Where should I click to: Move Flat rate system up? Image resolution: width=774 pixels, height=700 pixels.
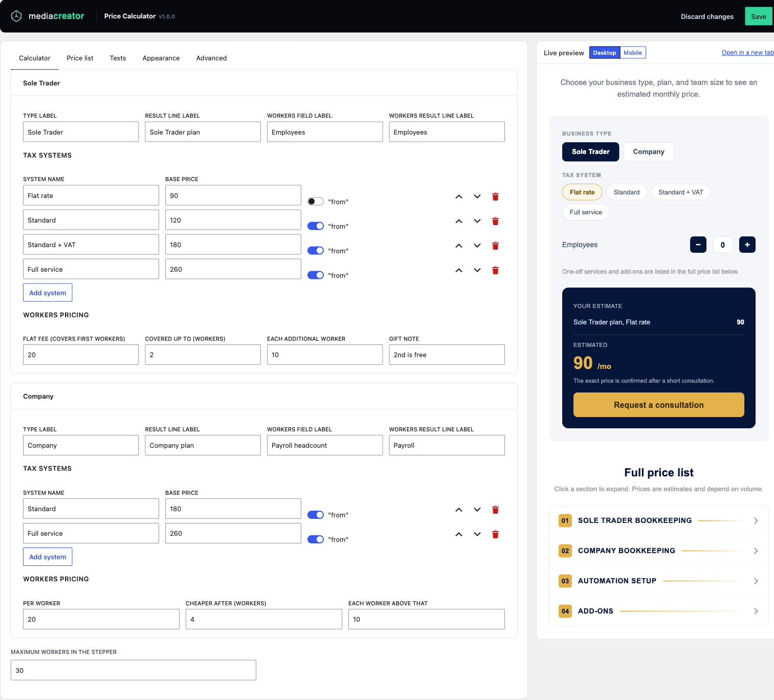point(459,196)
